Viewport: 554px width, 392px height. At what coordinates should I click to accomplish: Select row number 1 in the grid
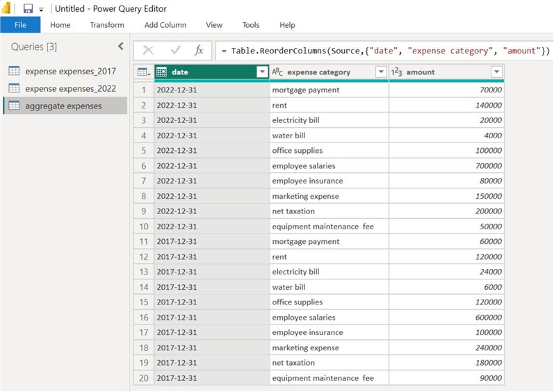[x=144, y=90]
